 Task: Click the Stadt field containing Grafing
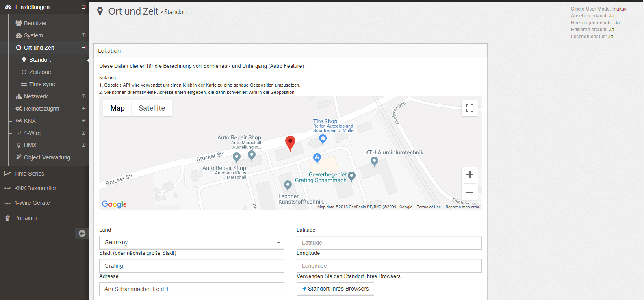191,266
